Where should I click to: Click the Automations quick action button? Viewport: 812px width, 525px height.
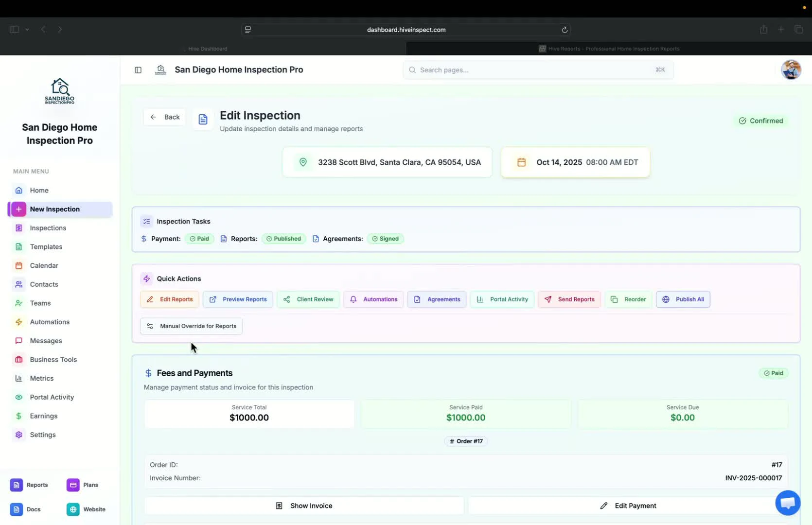pyautogui.click(x=373, y=299)
